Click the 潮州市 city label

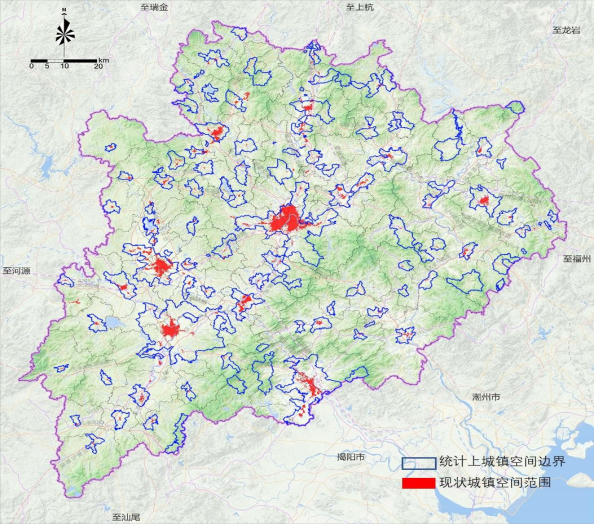486,397
